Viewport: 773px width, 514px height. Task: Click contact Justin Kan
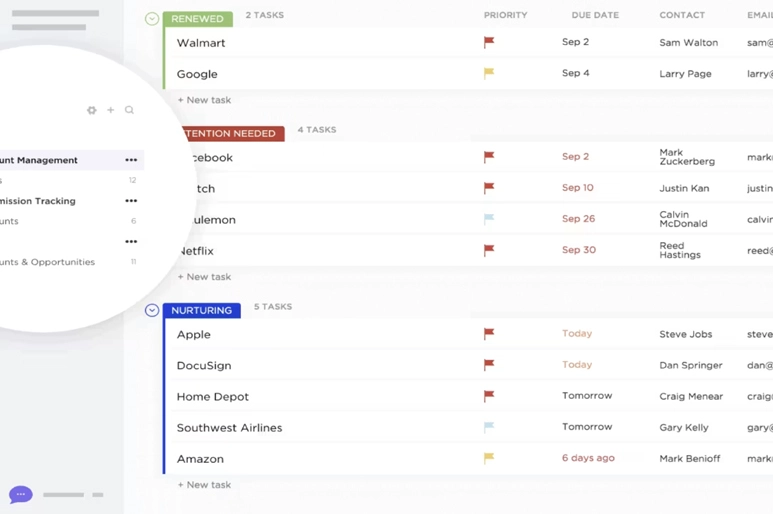point(684,188)
